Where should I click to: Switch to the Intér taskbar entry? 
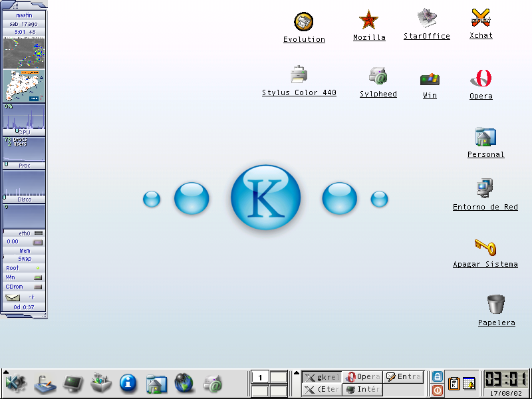coord(362,389)
